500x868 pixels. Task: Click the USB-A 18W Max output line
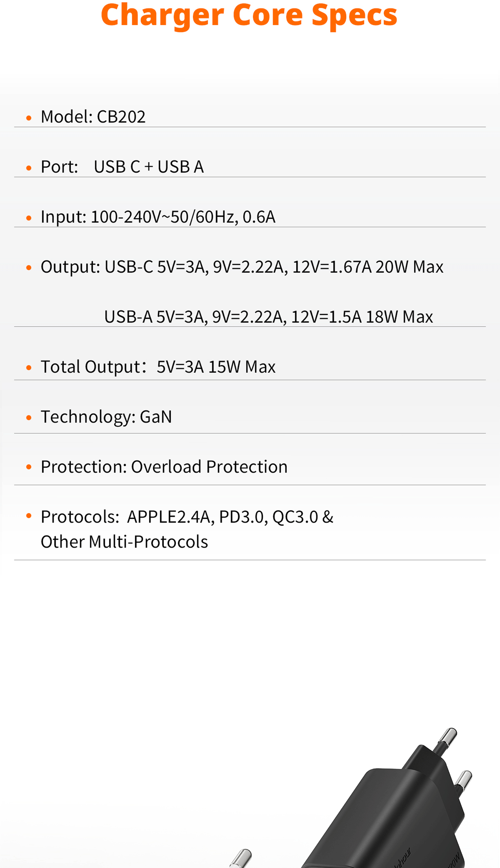point(268,317)
